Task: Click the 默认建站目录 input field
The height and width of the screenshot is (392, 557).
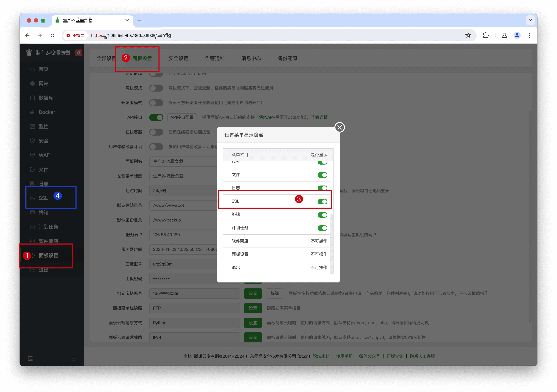Action: pyautogui.click(x=183, y=205)
